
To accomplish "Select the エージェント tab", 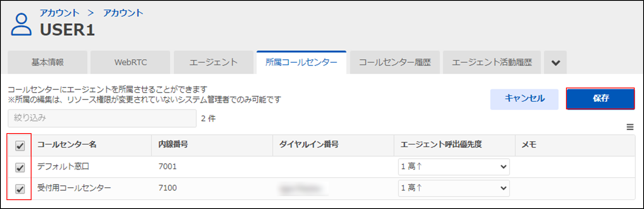I will pos(213,63).
